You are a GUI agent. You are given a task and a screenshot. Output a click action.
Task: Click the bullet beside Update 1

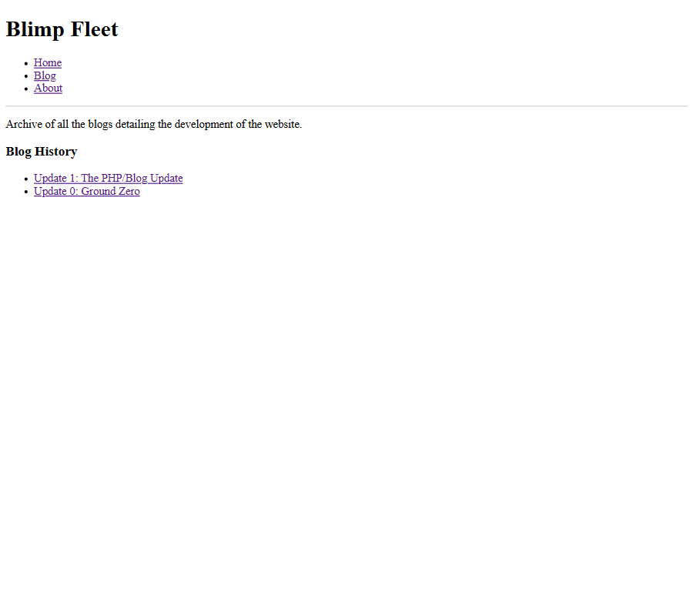click(26, 179)
